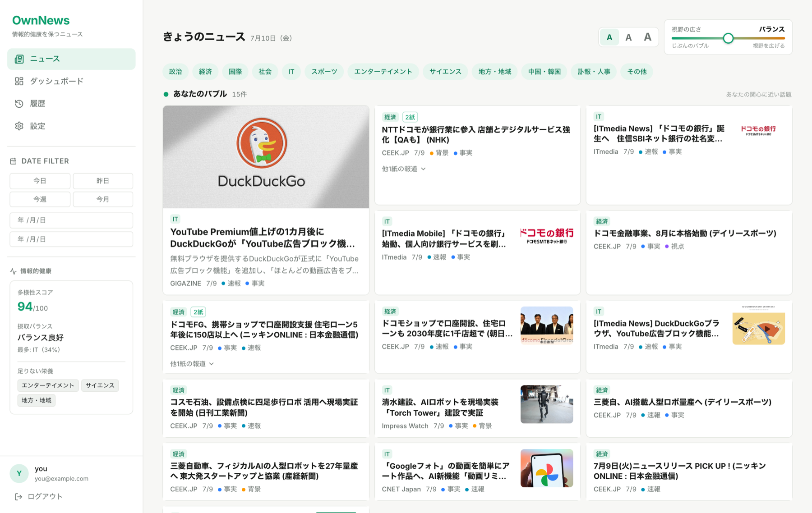Screen dimensions: 812x513
Task: Open the ドコモショップ press conference thumbnail
Action: point(547,325)
